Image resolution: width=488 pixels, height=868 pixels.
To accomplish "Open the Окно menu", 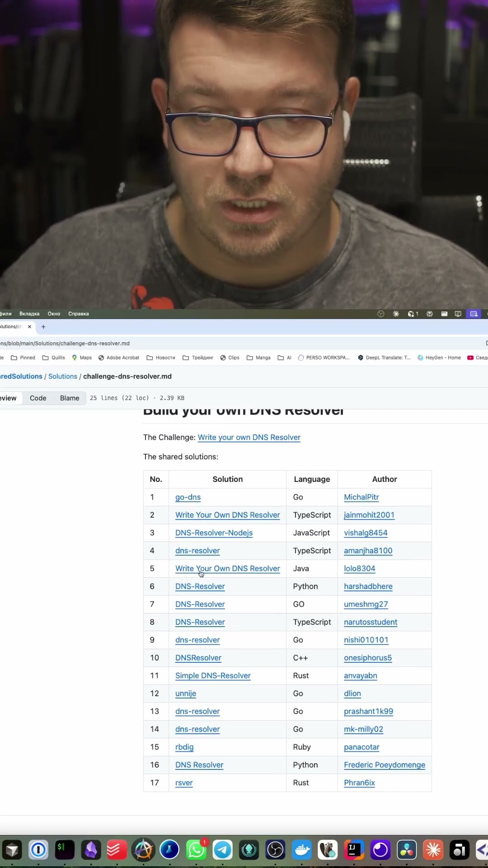I will coord(54,314).
